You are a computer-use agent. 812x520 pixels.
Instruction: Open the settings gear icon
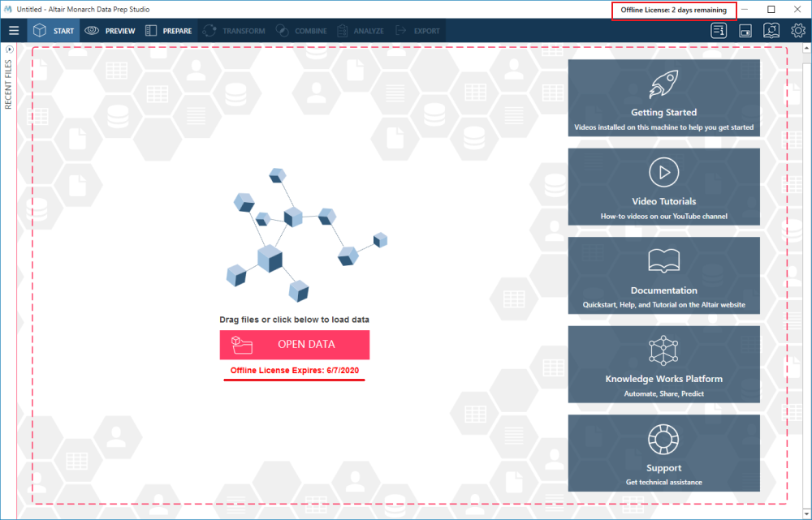pyautogui.click(x=798, y=31)
